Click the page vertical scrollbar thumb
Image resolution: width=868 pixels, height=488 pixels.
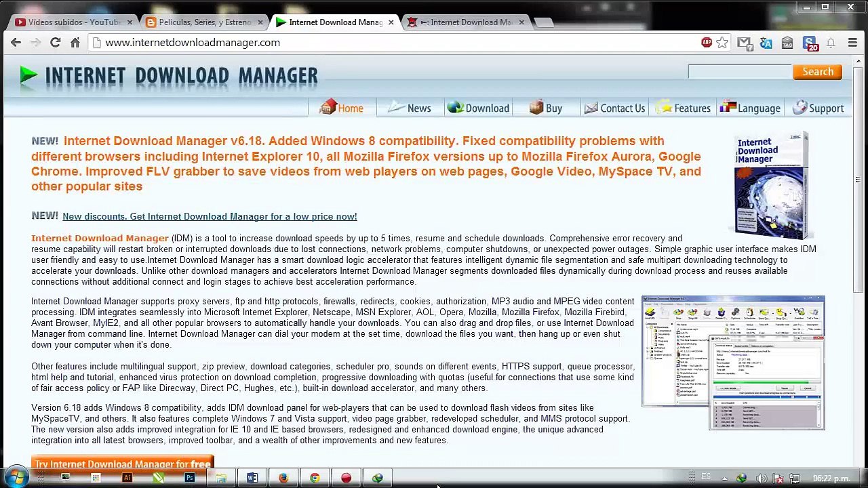pos(858,180)
